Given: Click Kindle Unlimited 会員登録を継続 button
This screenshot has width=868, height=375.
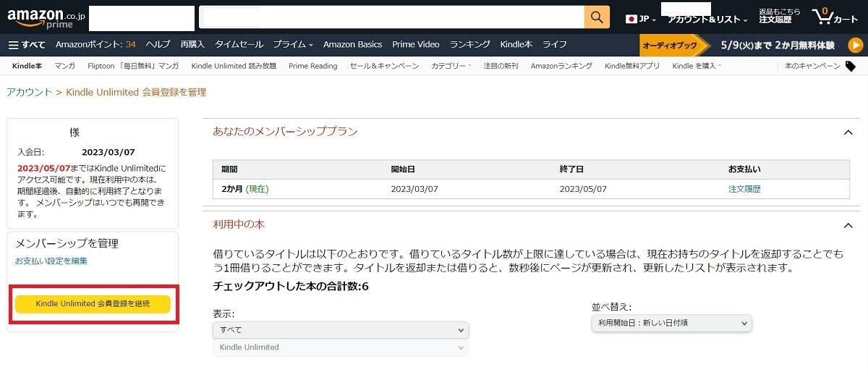Looking at the screenshot, I should [93, 304].
